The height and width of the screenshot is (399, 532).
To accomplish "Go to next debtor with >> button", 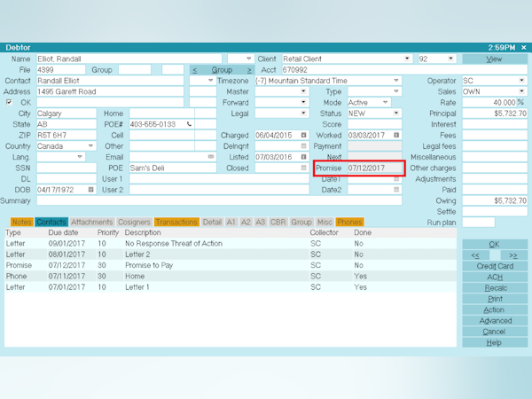I will tap(513, 255).
